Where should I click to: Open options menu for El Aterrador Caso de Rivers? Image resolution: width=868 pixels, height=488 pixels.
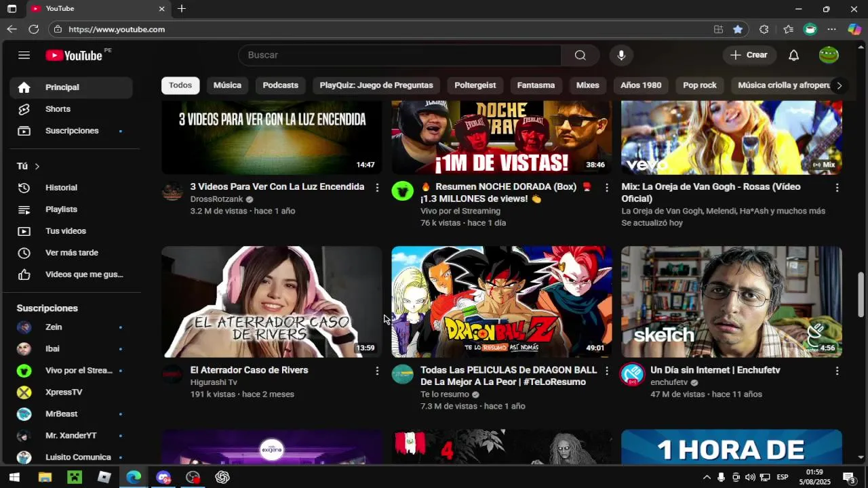tap(377, 371)
